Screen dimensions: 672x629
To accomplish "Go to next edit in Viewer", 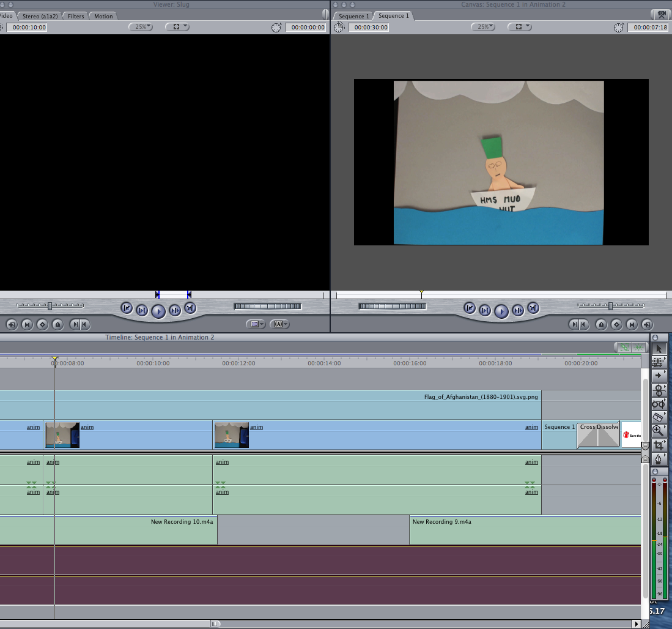I will pos(190,308).
